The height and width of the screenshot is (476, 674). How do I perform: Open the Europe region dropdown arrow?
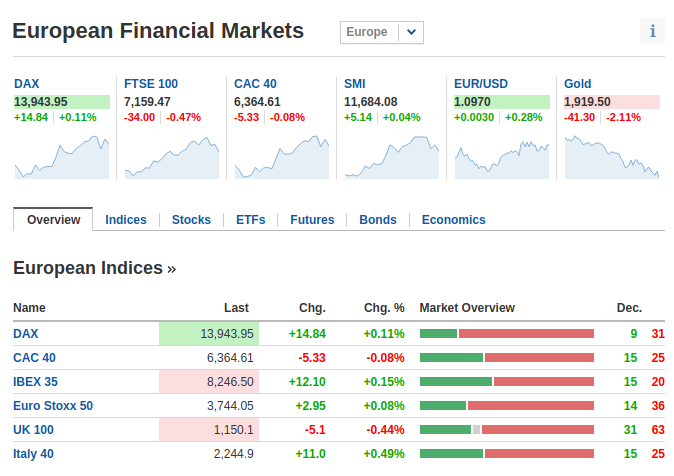coord(411,32)
